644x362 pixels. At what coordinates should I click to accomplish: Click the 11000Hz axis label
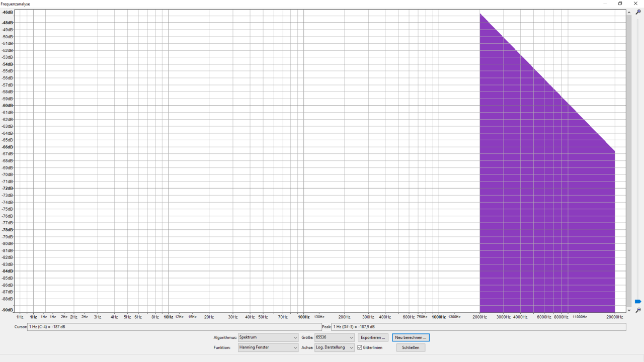click(580, 317)
